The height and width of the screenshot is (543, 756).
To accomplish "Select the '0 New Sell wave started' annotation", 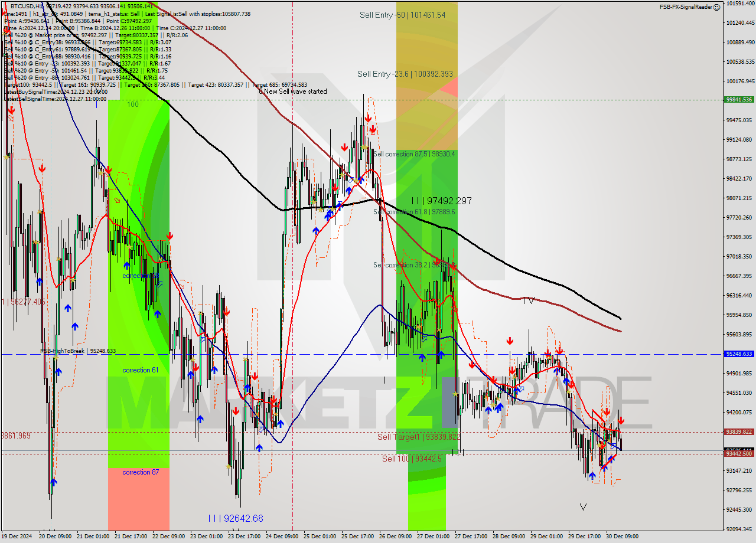I will pos(293,91).
